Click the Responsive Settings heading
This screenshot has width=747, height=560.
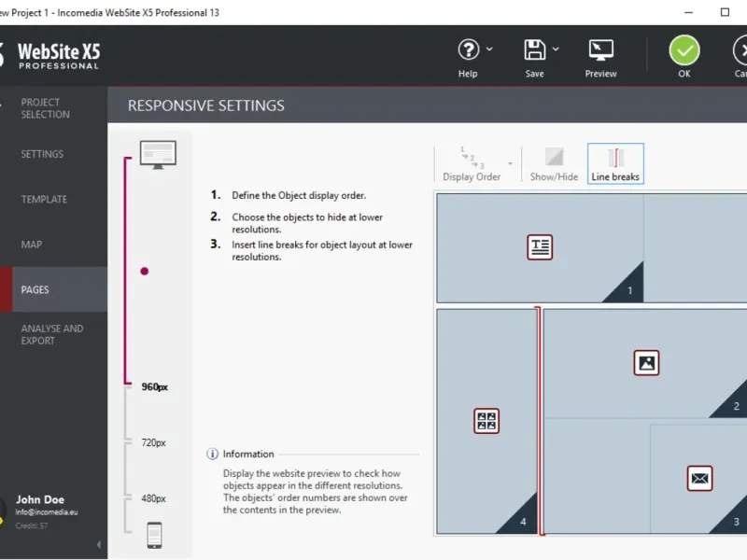point(205,105)
